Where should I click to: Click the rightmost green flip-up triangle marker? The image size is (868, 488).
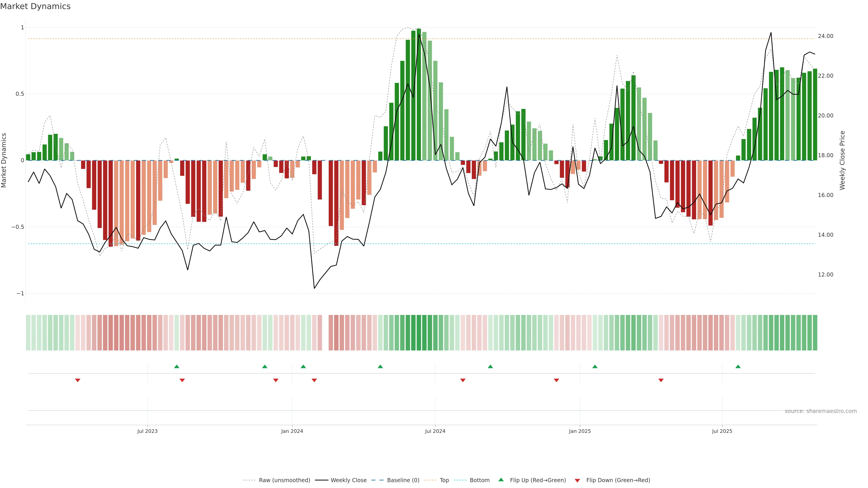click(x=738, y=366)
